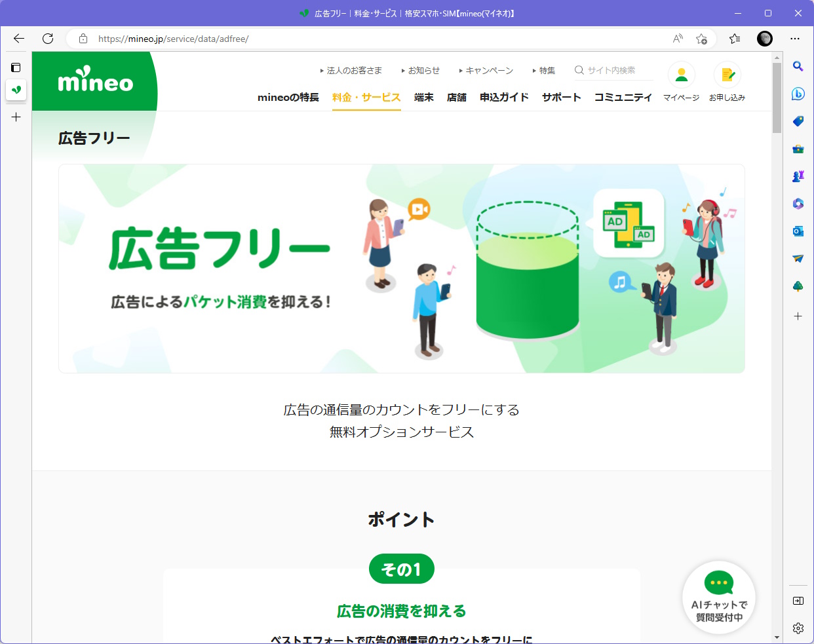The height and width of the screenshot is (644, 814).
Task: Open sidebar Search icon
Action: pyautogui.click(x=798, y=66)
